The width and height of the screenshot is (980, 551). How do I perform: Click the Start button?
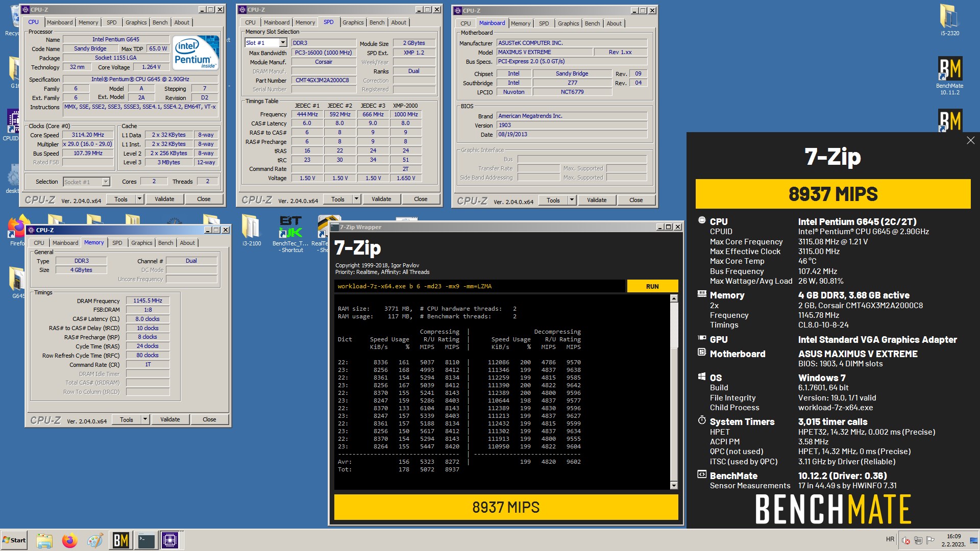point(14,540)
